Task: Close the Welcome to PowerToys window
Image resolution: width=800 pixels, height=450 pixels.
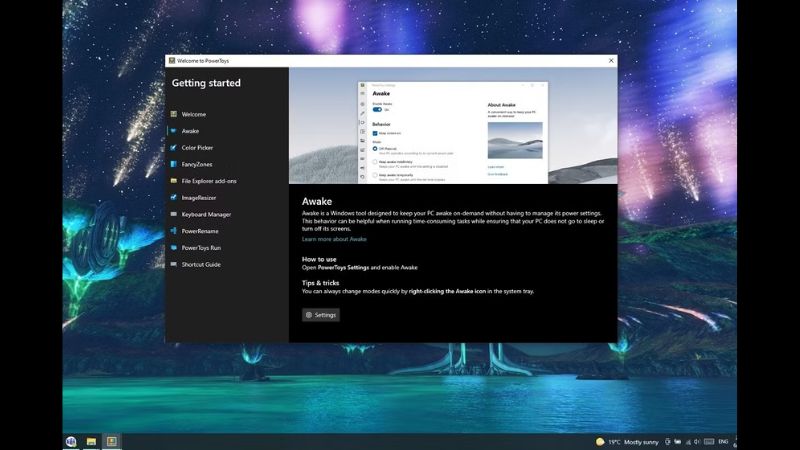Action: (611, 61)
